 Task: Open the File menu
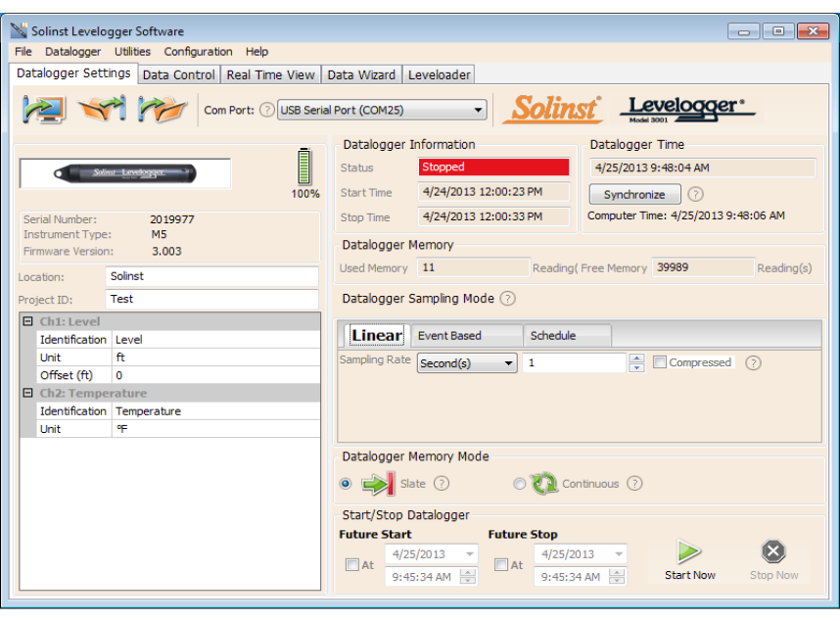point(23,52)
